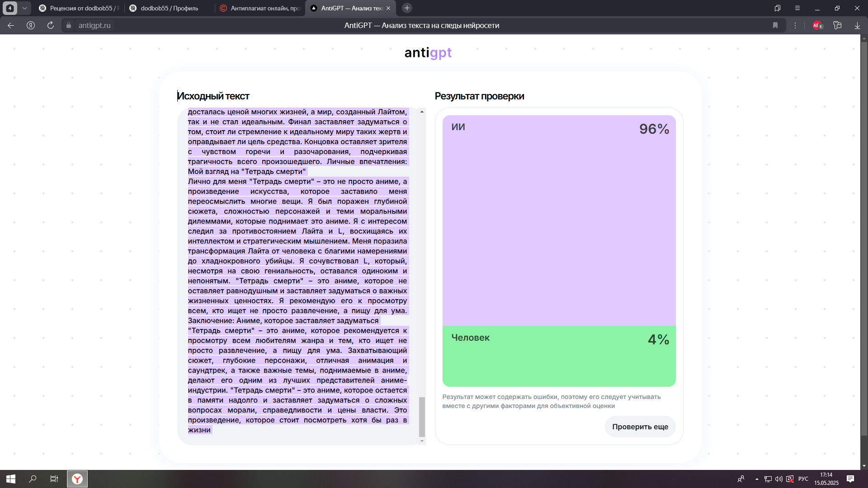Reload the antigpt.ru page
This screenshot has width=868, height=488.
51,25
